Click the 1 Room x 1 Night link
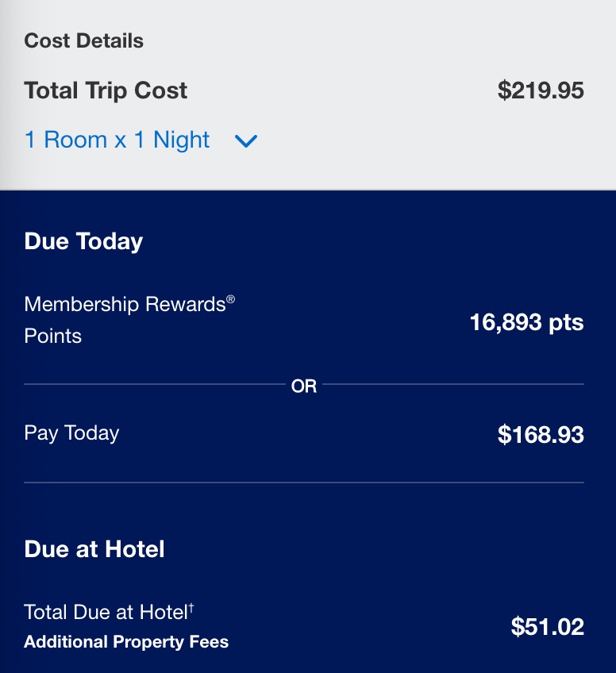The height and width of the screenshot is (673, 616). 117,140
